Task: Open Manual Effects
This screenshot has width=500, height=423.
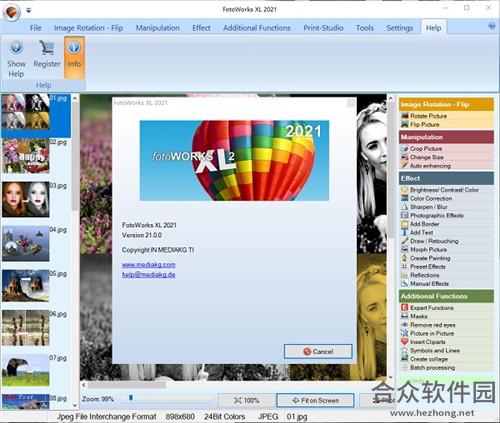Action: (429, 283)
